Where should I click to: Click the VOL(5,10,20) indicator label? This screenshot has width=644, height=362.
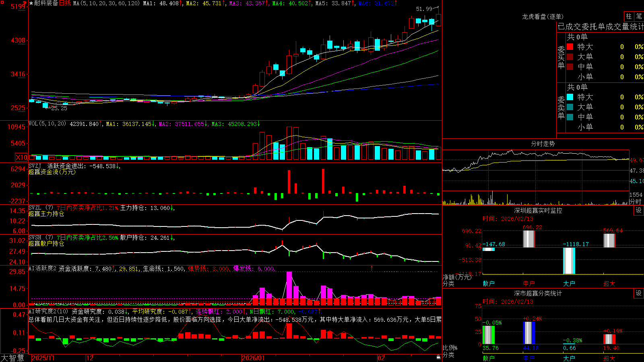[47, 124]
